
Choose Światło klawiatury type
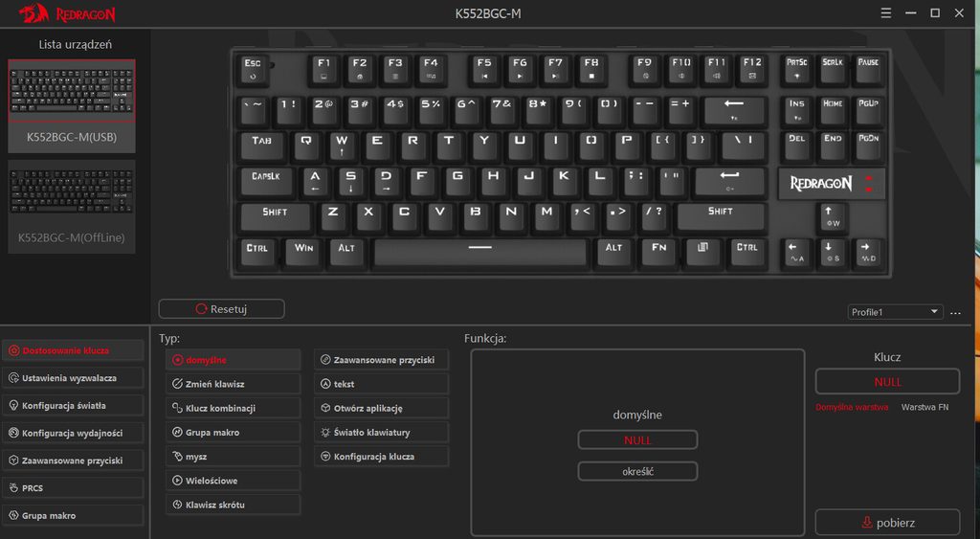(381, 432)
